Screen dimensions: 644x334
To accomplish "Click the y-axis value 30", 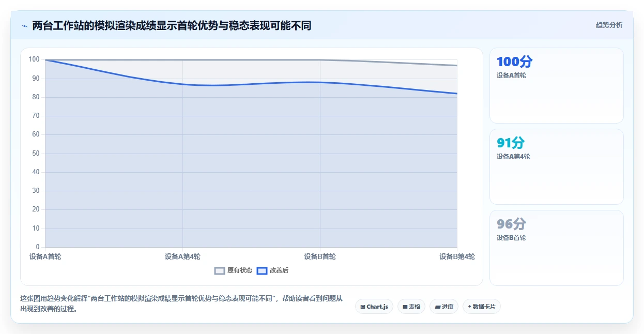I will coord(36,191).
